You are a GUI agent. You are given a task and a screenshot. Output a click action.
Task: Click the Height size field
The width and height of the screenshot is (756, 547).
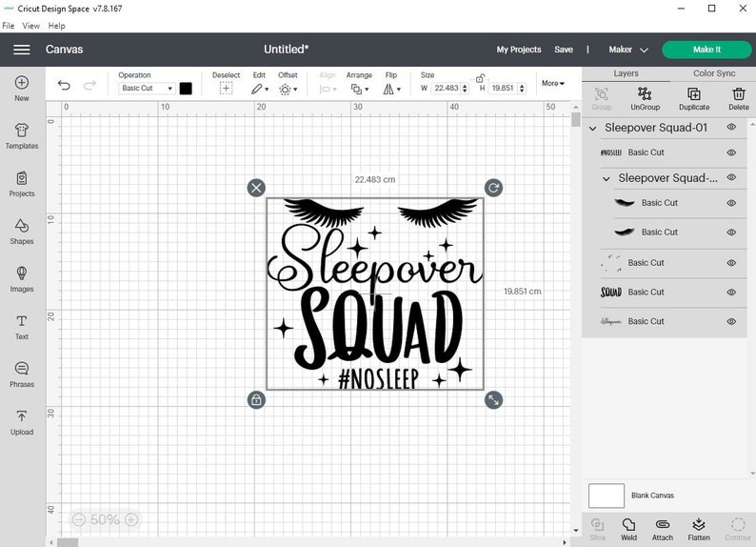(x=503, y=89)
